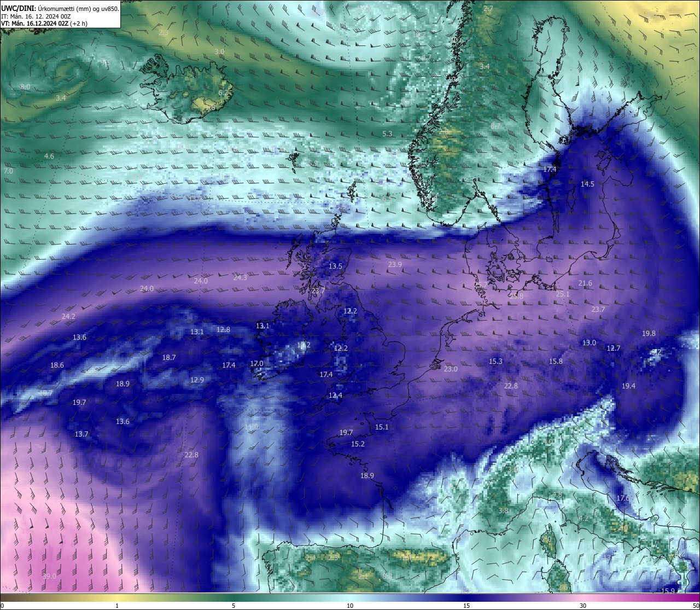The width and height of the screenshot is (700, 610).
Task: Click the 15.1 value over the Channel
Action: tap(382, 427)
